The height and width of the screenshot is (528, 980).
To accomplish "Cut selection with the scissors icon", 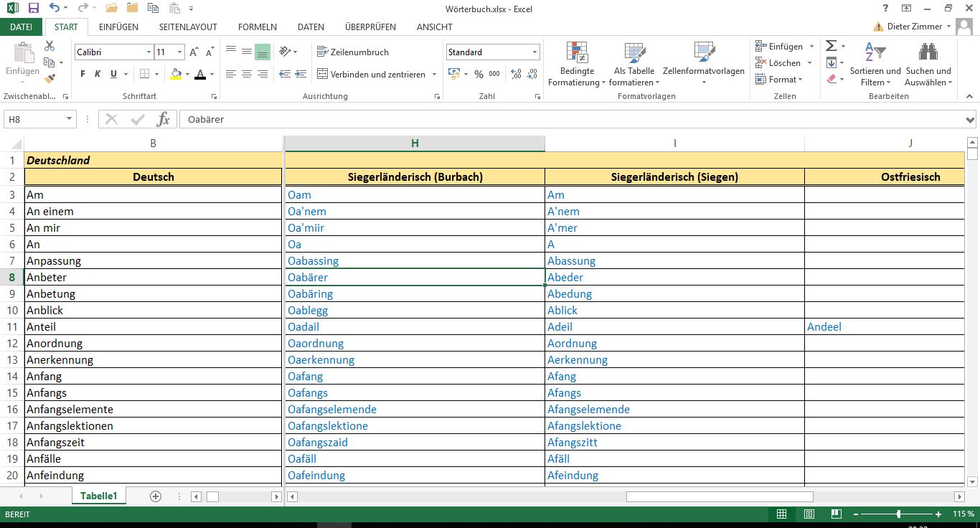I will 50,46.
